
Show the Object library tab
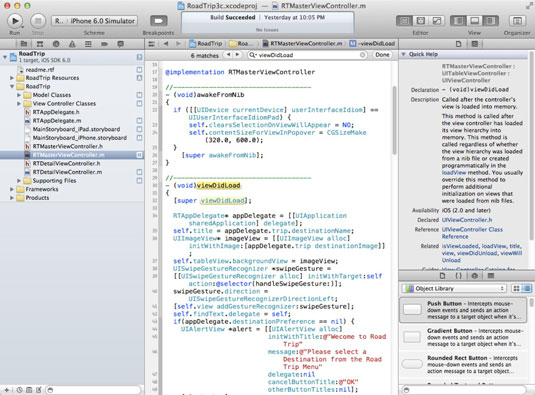point(475,276)
